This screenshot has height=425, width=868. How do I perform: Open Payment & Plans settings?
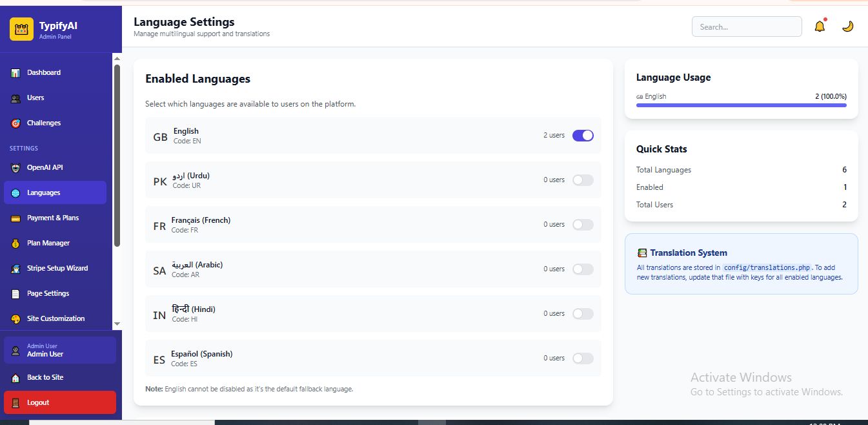[x=55, y=218]
